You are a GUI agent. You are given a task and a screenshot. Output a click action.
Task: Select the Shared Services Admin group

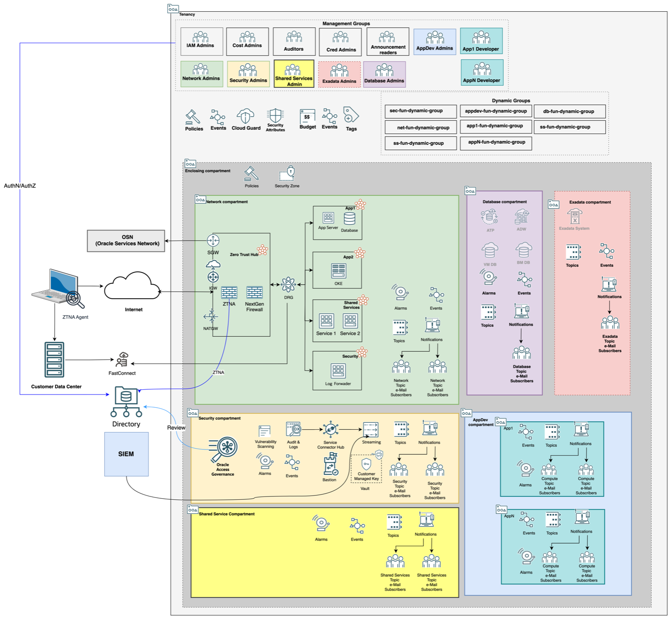[x=293, y=74]
